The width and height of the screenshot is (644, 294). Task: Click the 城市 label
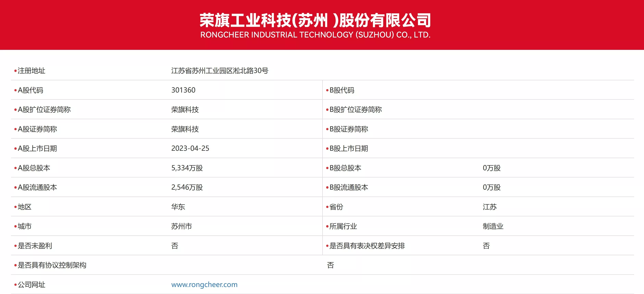click(24, 226)
